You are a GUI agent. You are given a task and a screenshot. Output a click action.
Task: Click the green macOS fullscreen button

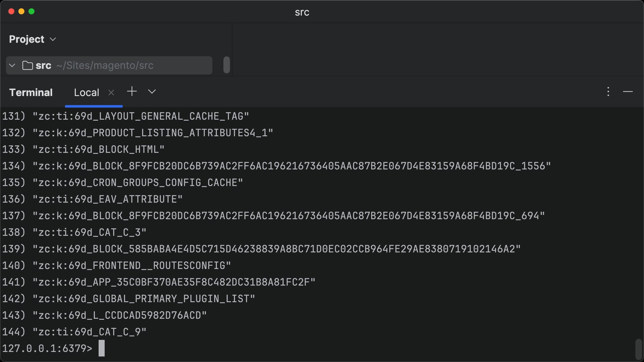coord(32,11)
